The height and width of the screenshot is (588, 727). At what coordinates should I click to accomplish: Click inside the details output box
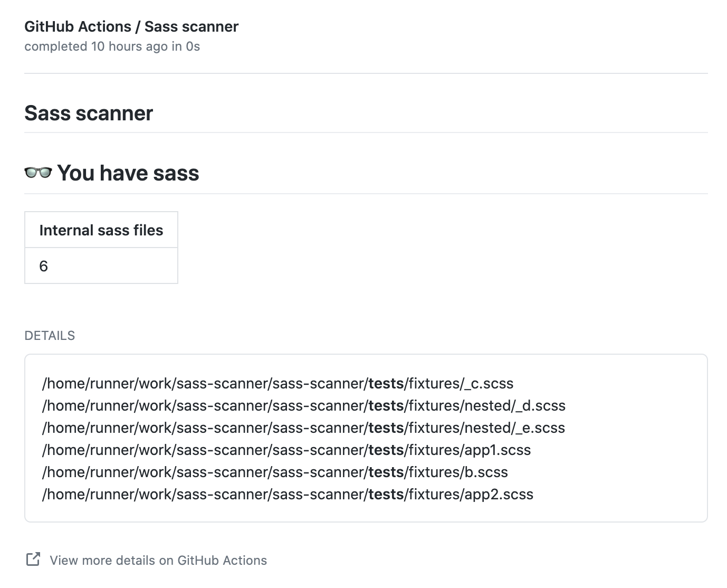366,438
